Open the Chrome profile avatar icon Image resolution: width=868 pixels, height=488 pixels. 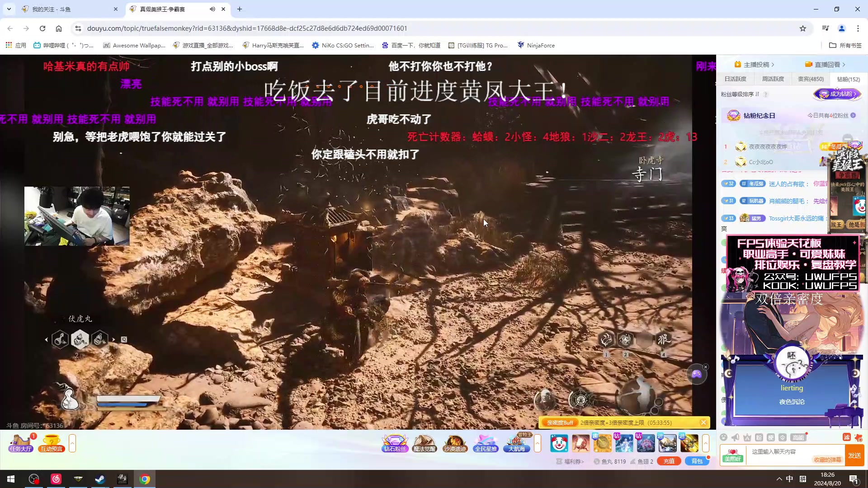point(841,28)
